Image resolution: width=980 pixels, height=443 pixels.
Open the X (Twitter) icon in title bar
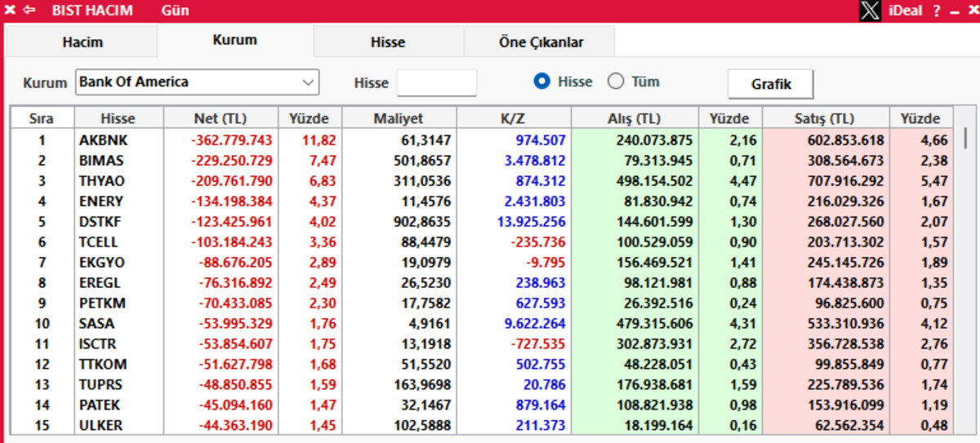coord(871,11)
